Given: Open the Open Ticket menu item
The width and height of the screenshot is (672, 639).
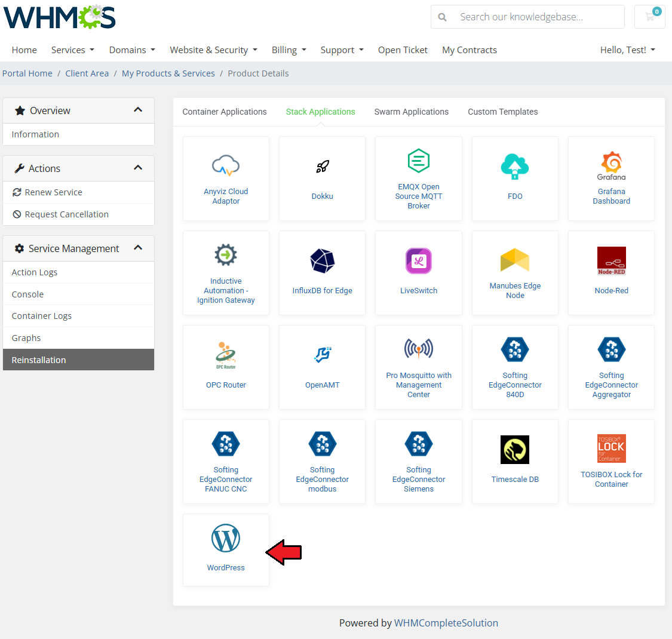Looking at the screenshot, I should [x=403, y=50].
